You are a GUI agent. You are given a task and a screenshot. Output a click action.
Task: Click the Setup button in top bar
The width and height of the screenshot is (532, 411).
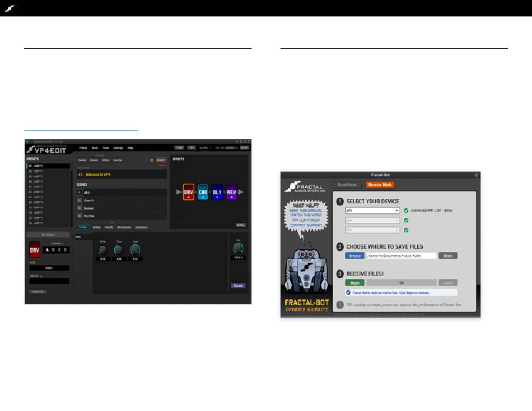pos(244,148)
